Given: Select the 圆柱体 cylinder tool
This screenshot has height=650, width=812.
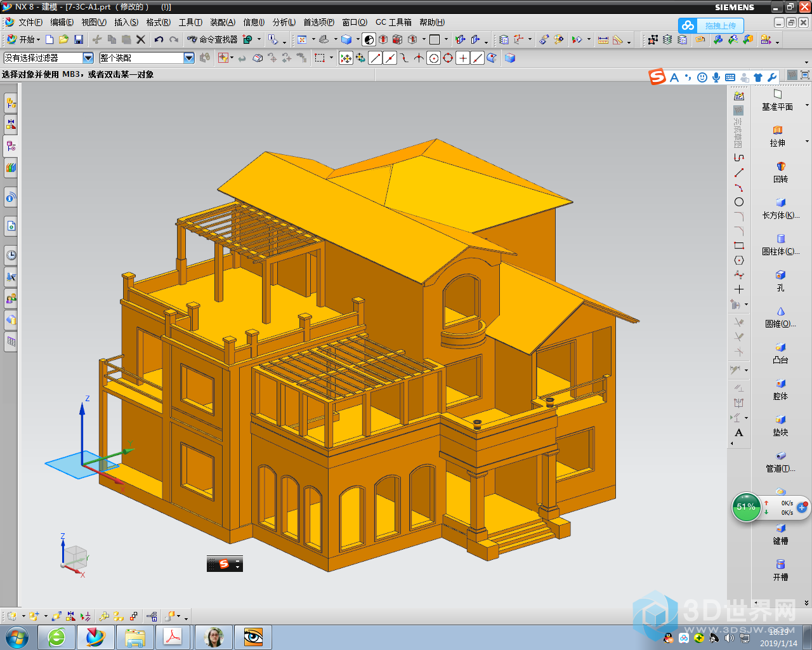Looking at the screenshot, I should click(x=780, y=245).
